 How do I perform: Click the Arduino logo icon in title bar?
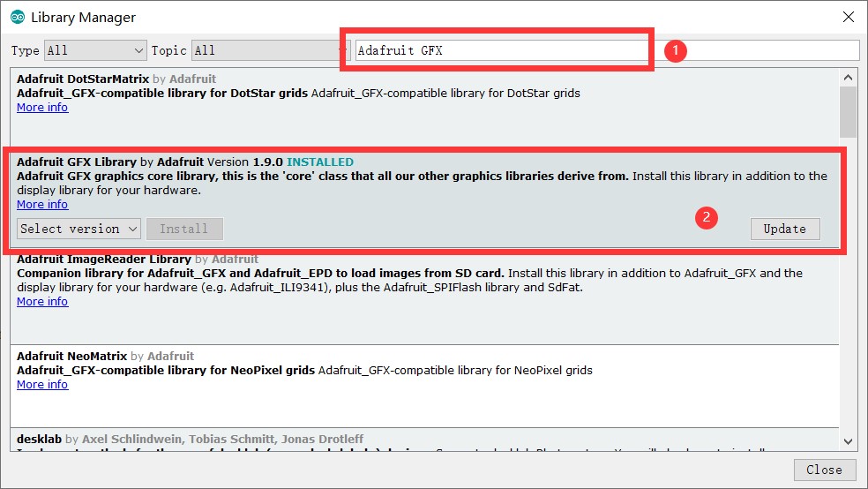(x=18, y=17)
